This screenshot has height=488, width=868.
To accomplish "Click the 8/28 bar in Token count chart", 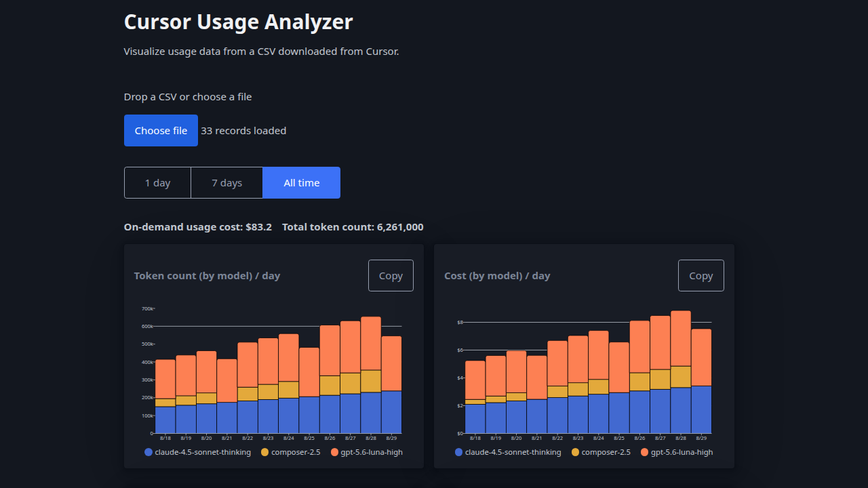I will [371, 375].
